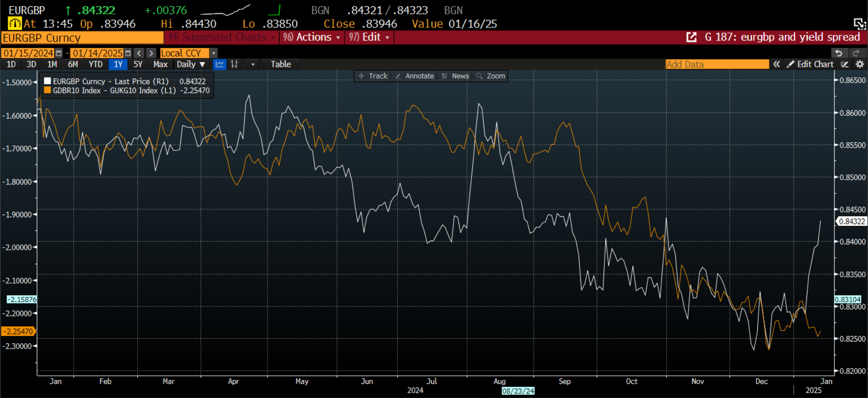Open the Local CCY currency dropdown

214,53
